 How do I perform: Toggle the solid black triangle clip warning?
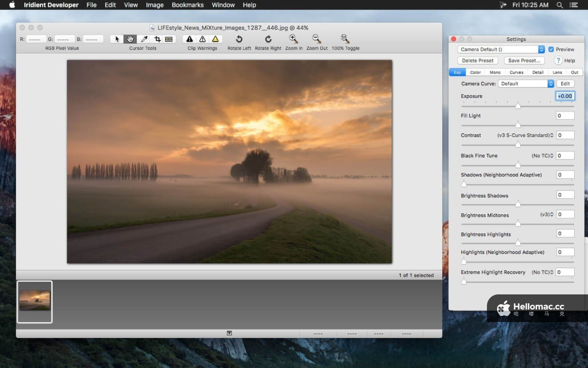(189, 39)
